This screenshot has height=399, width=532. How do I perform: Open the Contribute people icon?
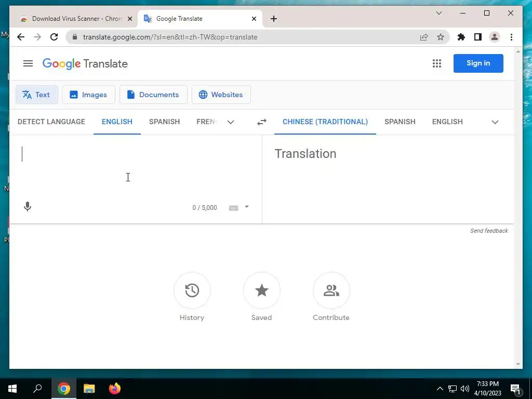point(331,290)
